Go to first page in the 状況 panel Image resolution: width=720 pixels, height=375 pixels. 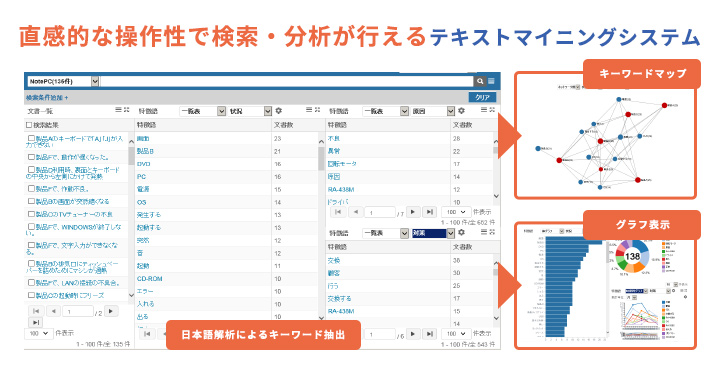tap(147, 334)
